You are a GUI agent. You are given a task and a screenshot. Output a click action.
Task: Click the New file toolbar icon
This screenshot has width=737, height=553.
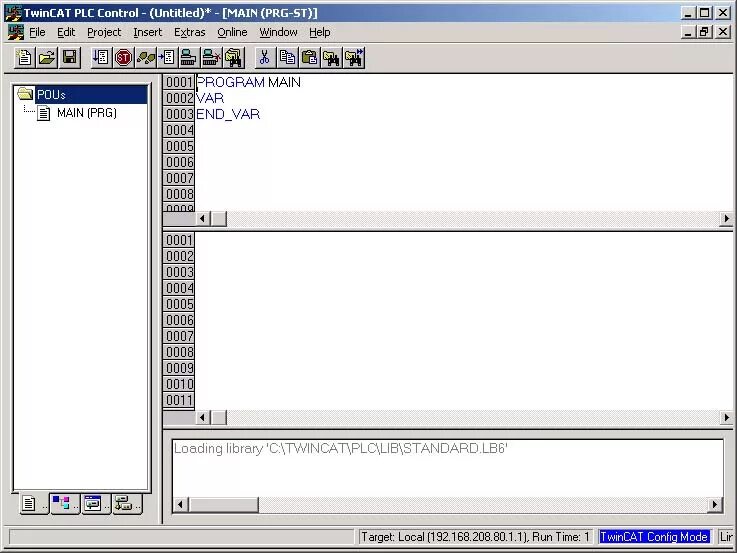click(x=24, y=58)
